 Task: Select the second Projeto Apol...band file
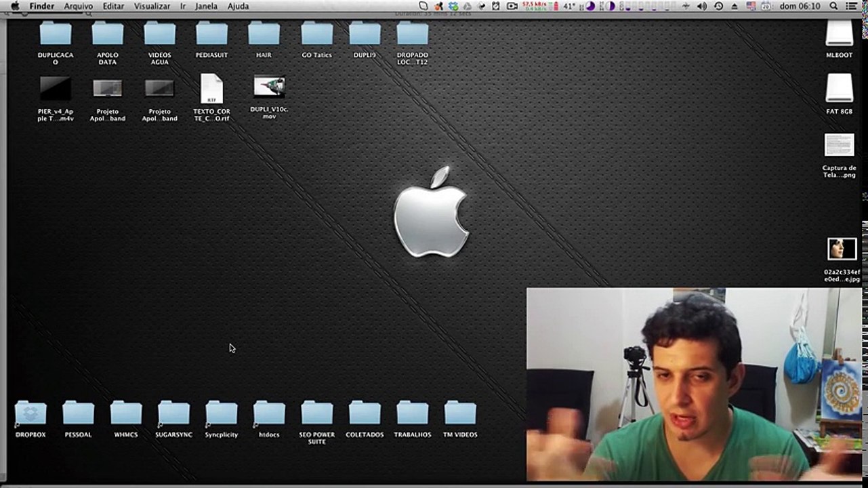coord(160,88)
